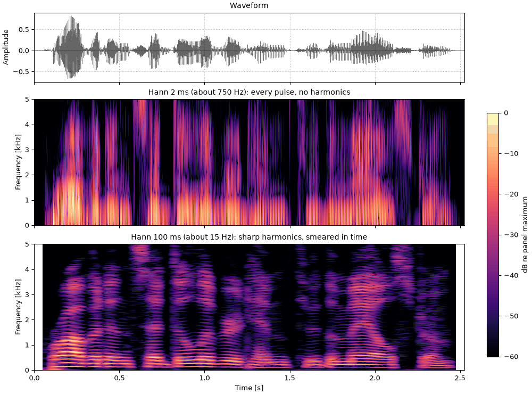Click the "Time [s]" x-axis label
The width and height of the screenshot is (532, 394).
[x=249, y=388]
